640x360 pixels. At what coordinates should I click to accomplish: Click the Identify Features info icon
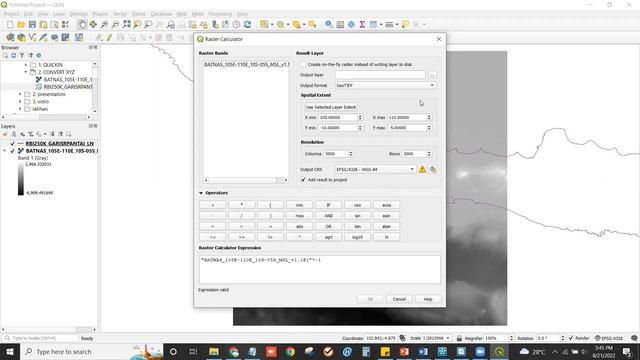pos(329,24)
